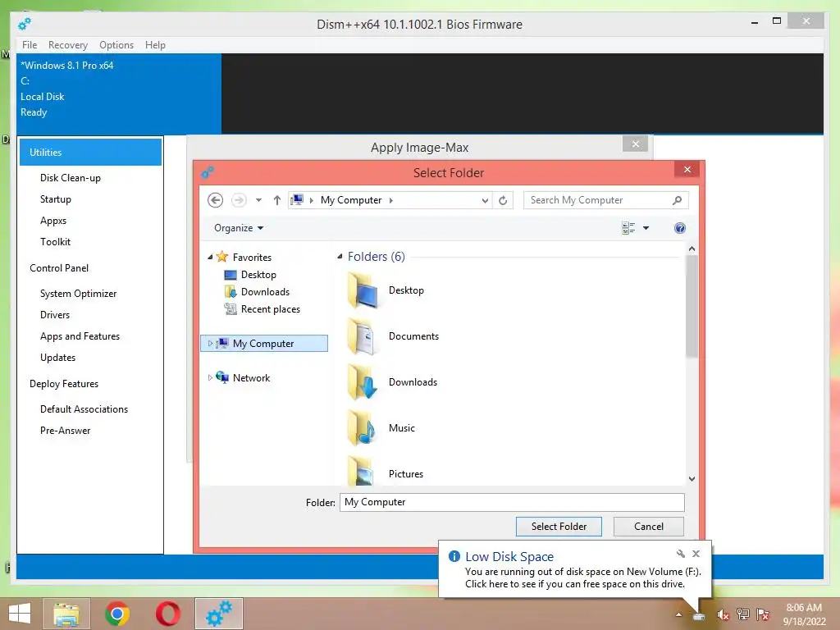This screenshot has height=630, width=840.
Task: Open the Recovery menu
Action: pos(68,45)
